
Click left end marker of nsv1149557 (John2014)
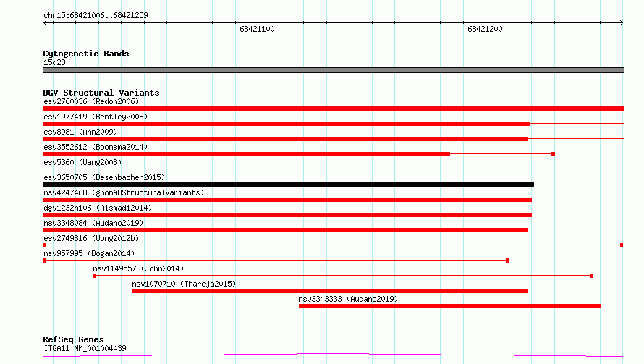coord(95,276)
